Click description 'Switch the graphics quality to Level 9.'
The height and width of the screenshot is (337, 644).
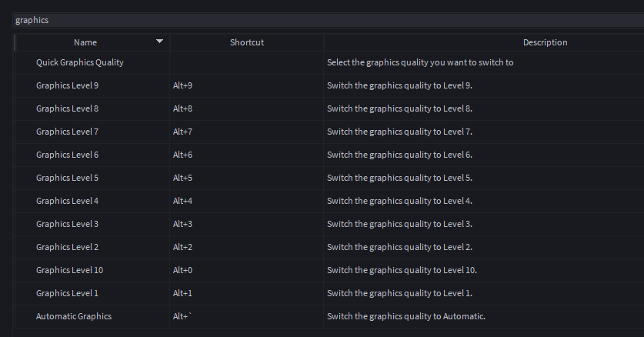coord(399,85)
